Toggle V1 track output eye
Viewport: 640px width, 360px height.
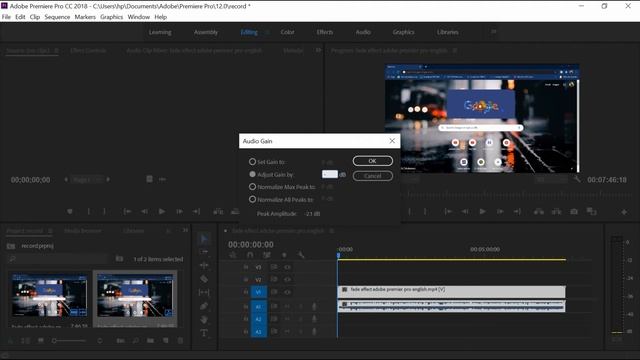[287, 292]
